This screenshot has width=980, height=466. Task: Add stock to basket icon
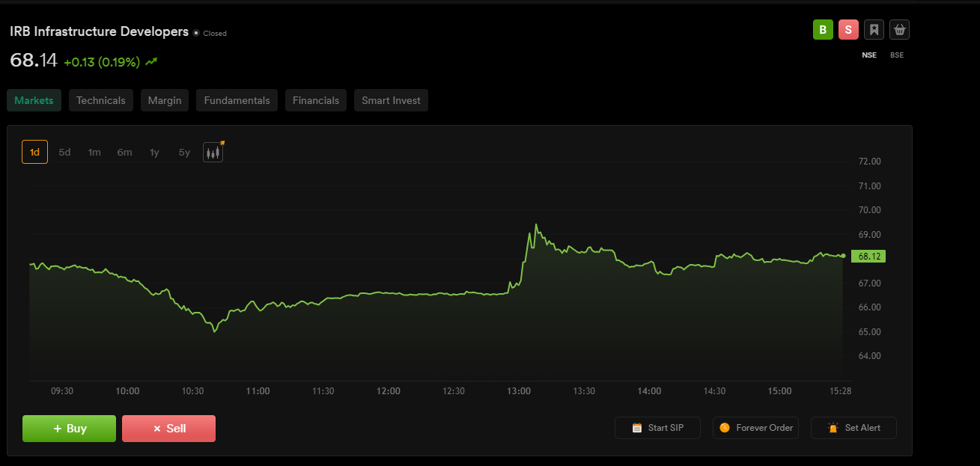click(x=899, y=30)
